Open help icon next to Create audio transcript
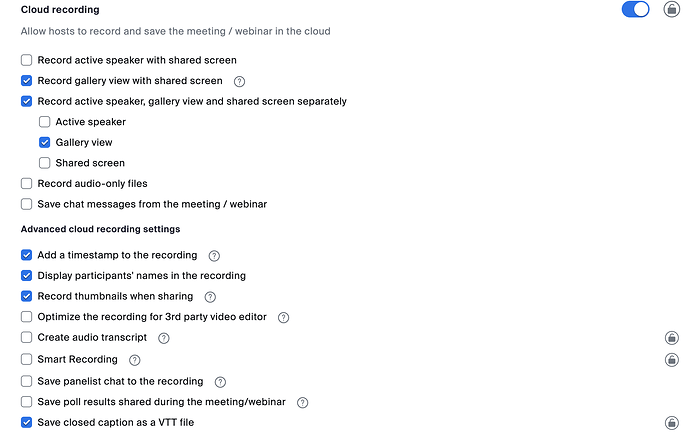 164,338
